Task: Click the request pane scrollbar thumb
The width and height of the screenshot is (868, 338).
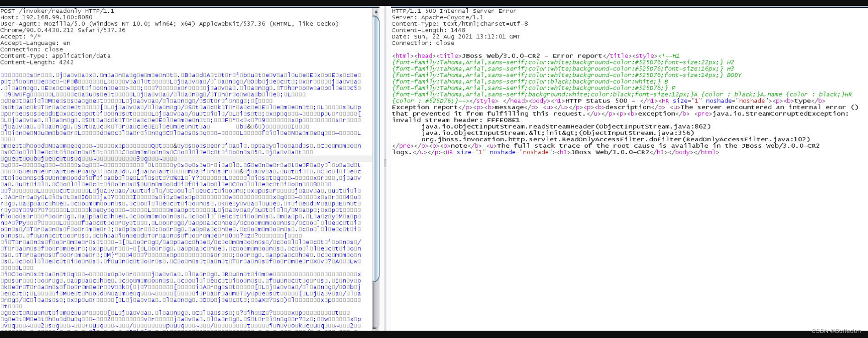Action: [376, 149]
